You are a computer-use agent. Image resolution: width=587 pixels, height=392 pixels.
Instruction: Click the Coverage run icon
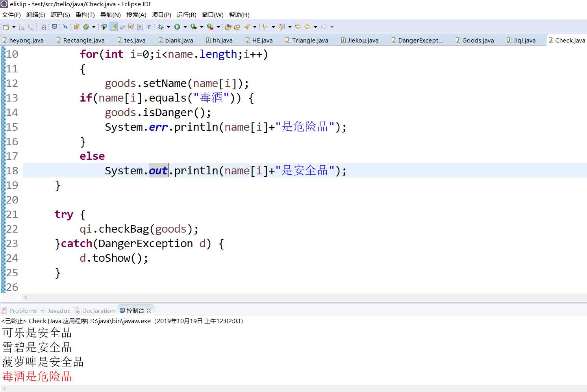coord(193,27)
